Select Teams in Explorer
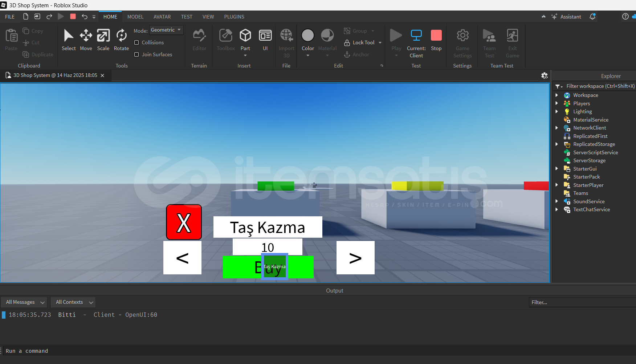This screenshot has width=636, height=364. (x=580, y=193)
